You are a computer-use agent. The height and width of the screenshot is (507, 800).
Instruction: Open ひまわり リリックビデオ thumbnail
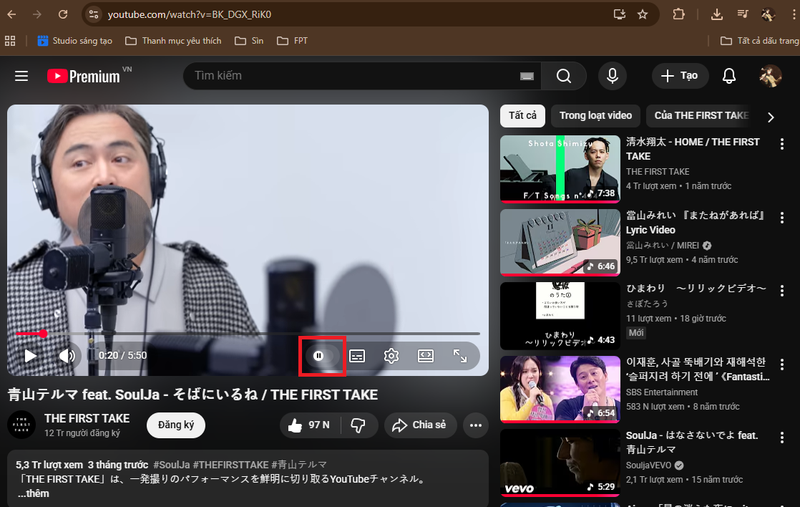coord(560,316)
